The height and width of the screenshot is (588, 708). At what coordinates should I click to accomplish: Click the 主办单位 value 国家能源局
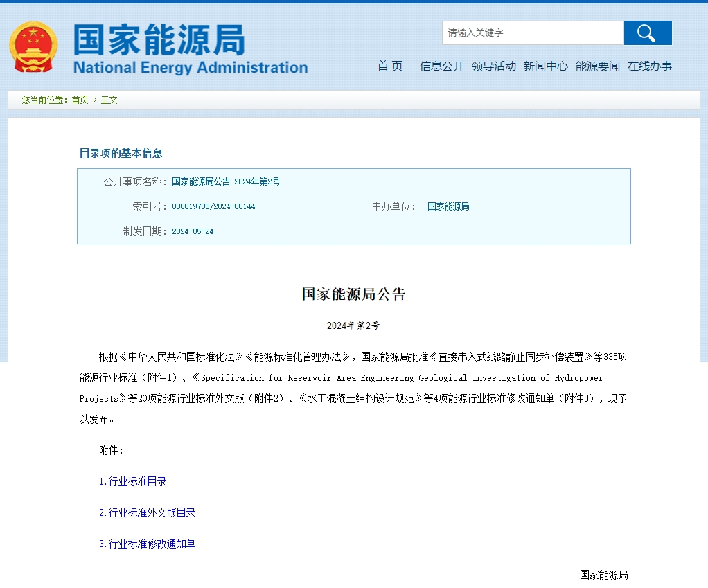448,206
